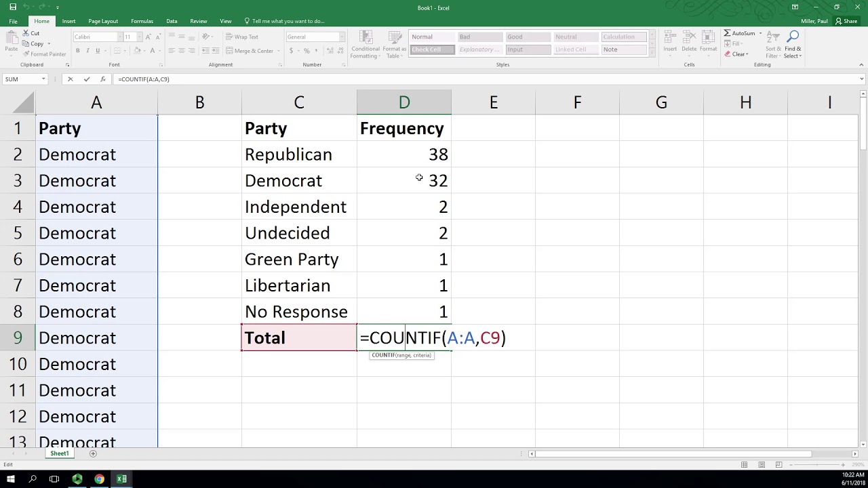Click the Clear eraser command
Image resolution: width=868 pixels, height=488 pixels.
[x=736, y=54]
